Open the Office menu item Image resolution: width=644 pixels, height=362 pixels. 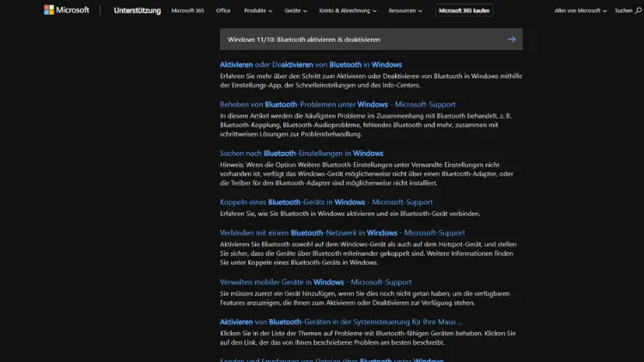[x=223, y=10]
